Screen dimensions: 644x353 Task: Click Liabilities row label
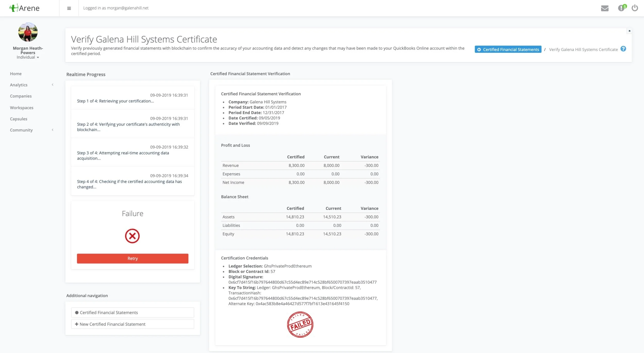231,225
